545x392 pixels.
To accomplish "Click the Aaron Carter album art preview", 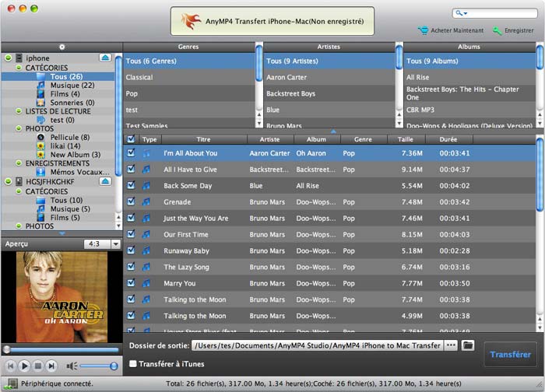I will click(62, 297).
